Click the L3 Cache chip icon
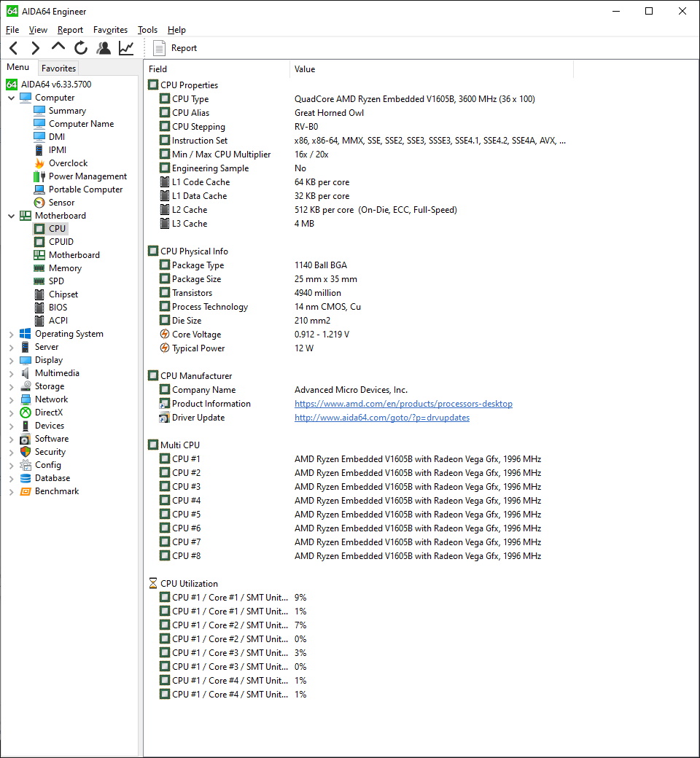 pos(165,224)
